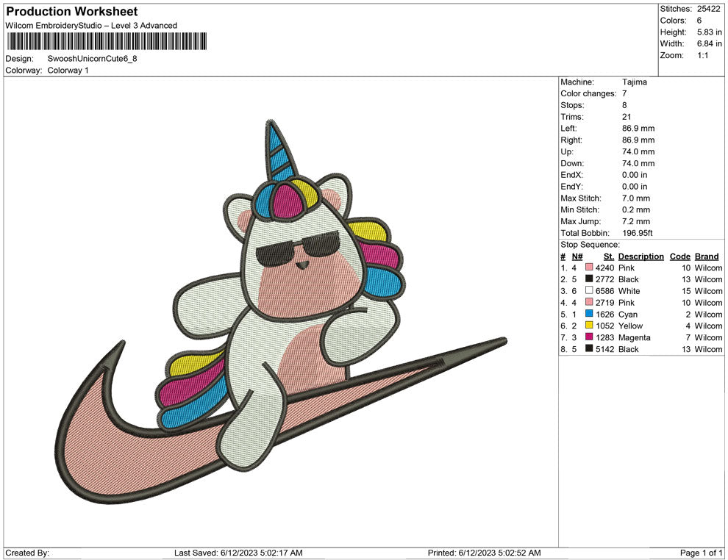Click the Cyan 1626 color swatch
Screen dimensions: 728x560
coord(589,314)
